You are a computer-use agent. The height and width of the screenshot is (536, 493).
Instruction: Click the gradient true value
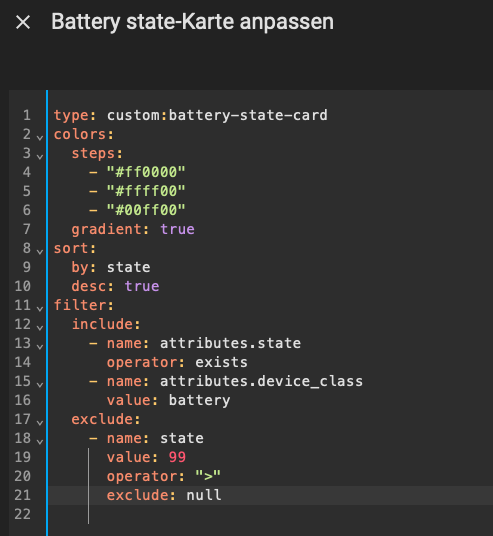coord(177,229)
